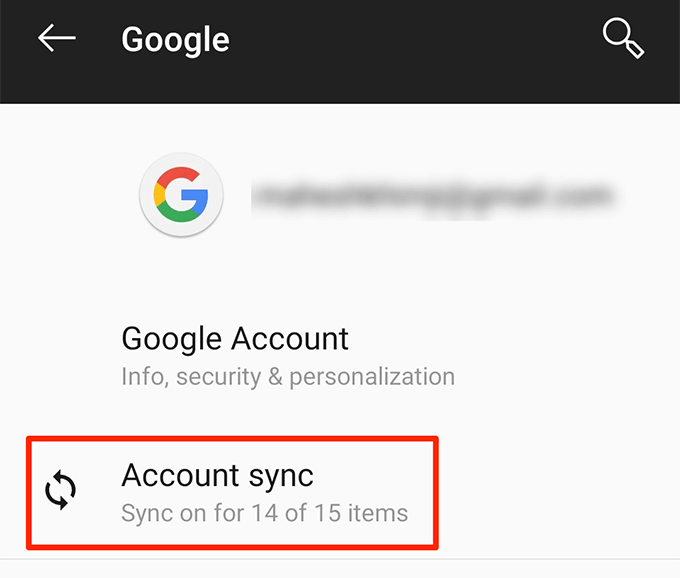Viewport: 680px width, 578px height.
Task: Select the blurred Gmail address
Action: point(431,195)
